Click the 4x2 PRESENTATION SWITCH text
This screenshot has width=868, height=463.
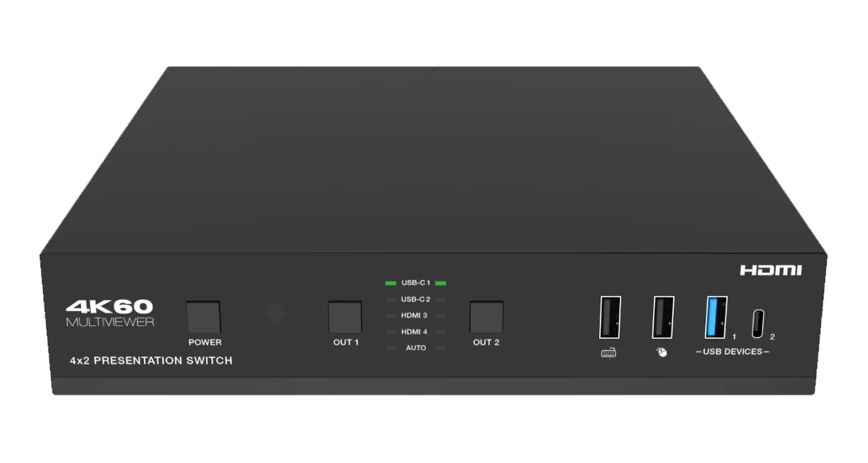point(151,360)
